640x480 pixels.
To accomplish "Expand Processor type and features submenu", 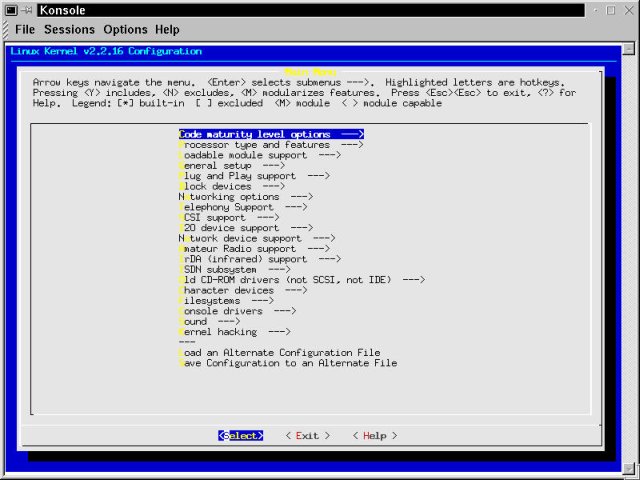I will [x=270, y=144].
